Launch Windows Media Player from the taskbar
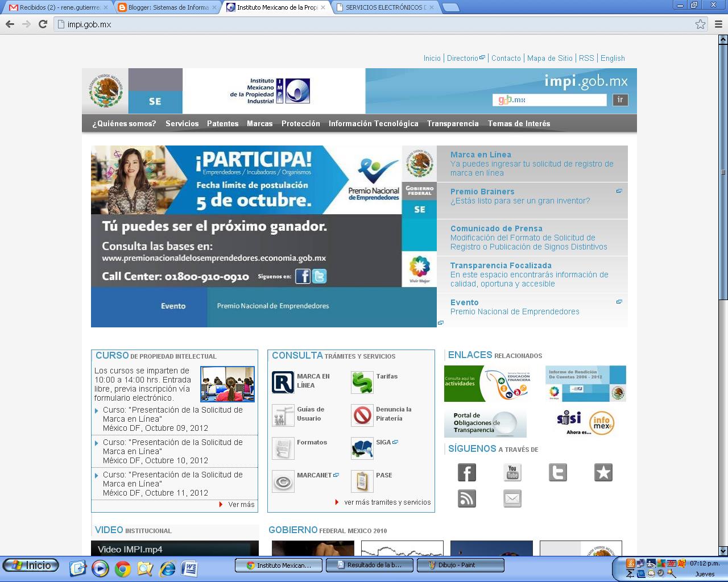The width and height of the screenshot is (728, 582). [100, 568]
